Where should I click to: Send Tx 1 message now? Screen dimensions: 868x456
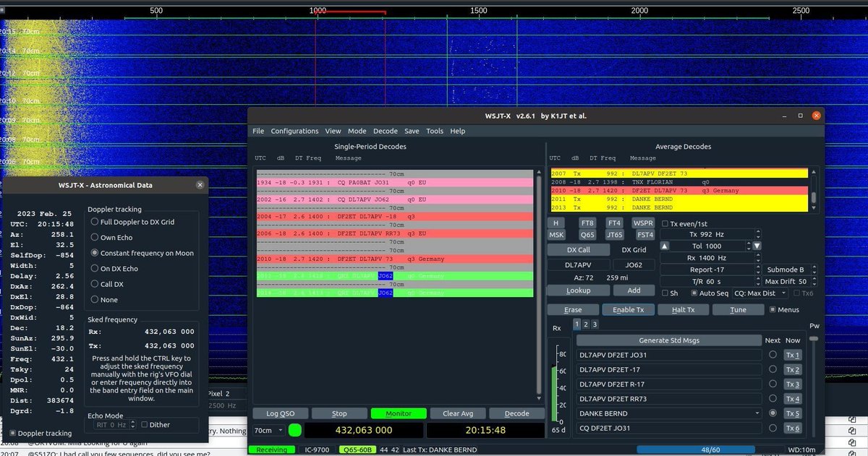(x=793, y=355)
